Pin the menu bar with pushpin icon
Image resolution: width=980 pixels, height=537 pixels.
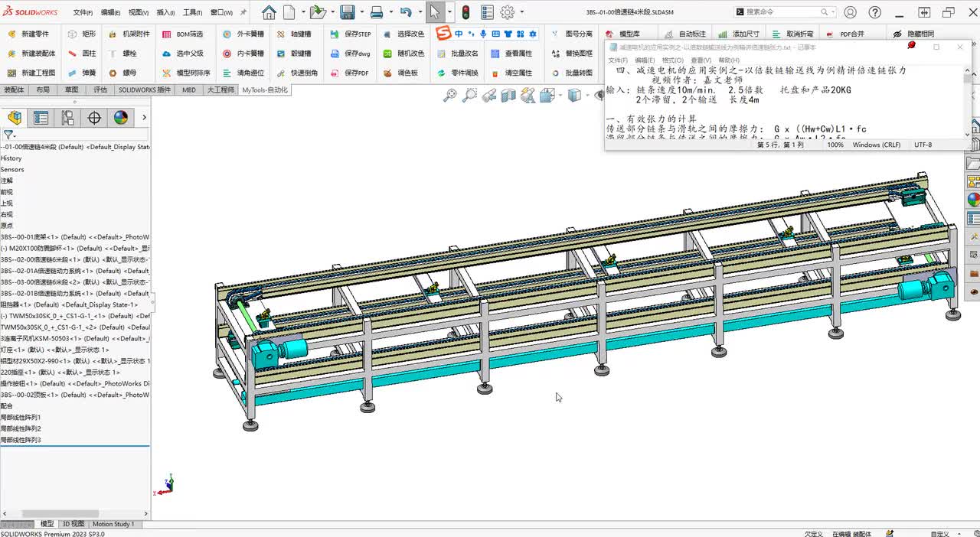point(243,13)
